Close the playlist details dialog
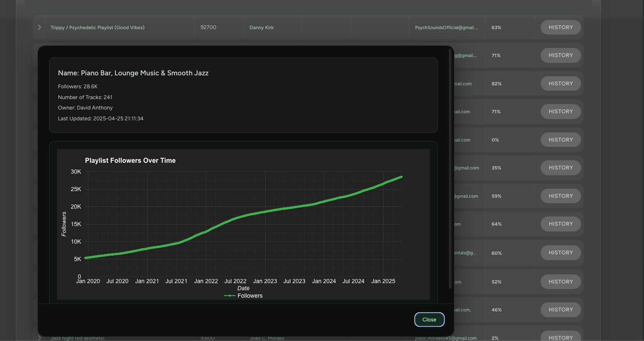 (x=429, y=320)
